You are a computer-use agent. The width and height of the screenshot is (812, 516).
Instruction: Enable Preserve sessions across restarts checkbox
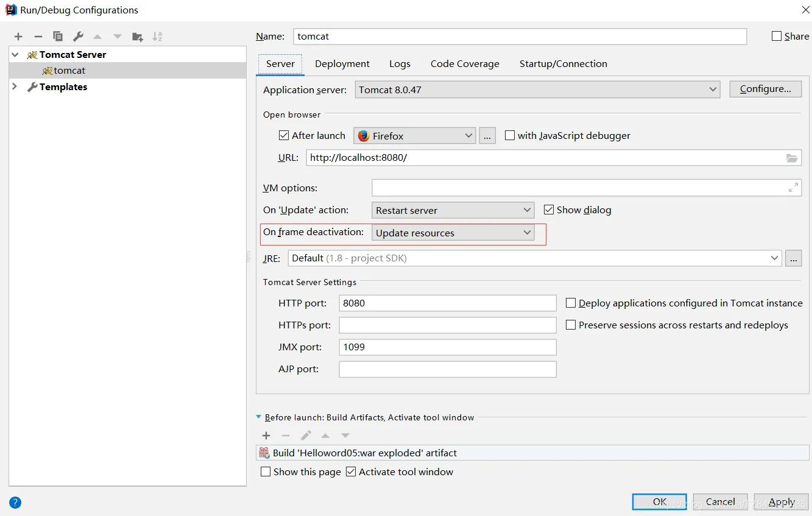pos(571,325)
